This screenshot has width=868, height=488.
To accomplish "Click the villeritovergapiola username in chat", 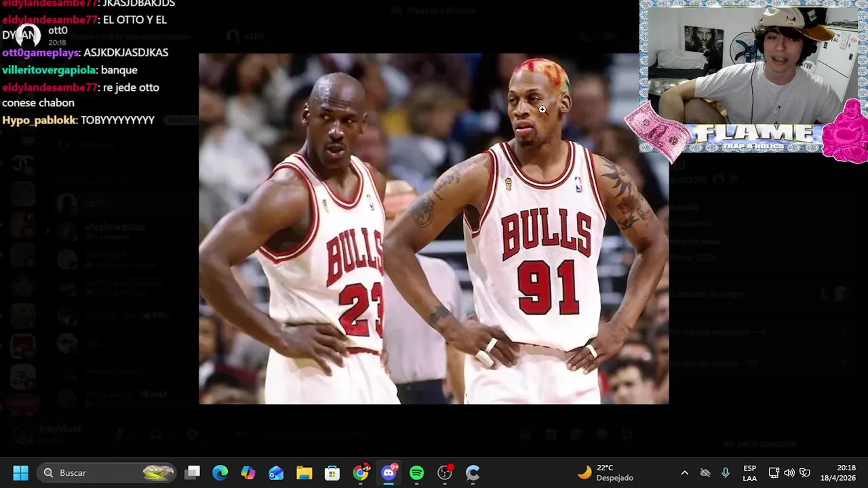I will click(48, 70).
